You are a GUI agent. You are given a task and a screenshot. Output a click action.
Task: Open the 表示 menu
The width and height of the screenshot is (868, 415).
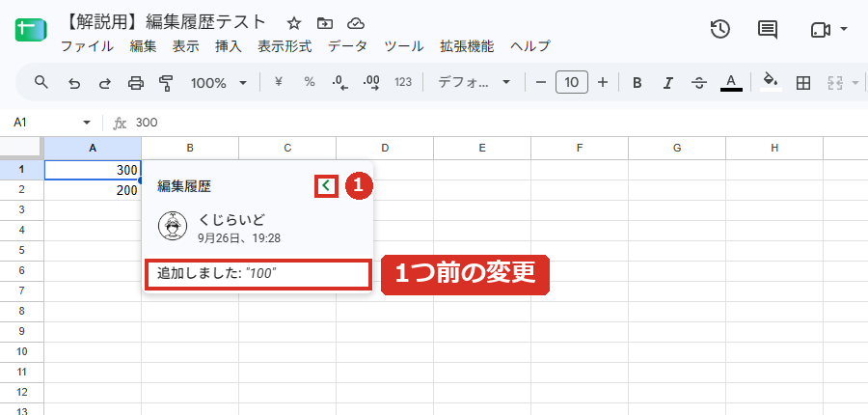[x=185, y=46]
